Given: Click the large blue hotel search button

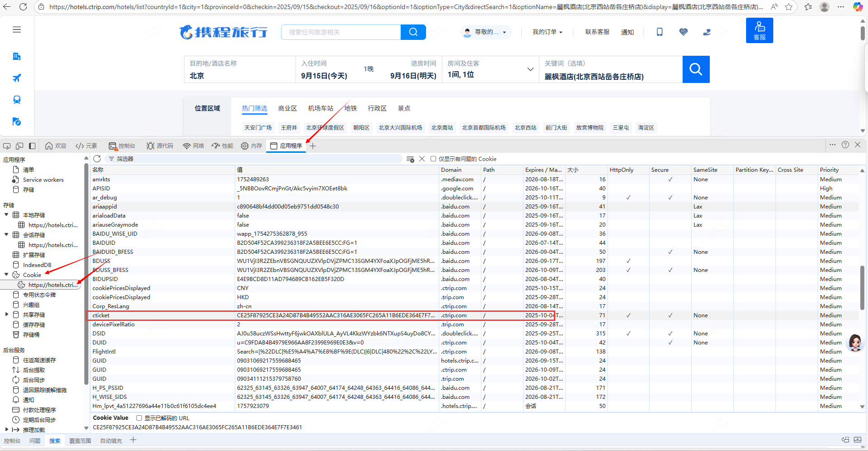Looking at the screenshot, I should (696, 69).
